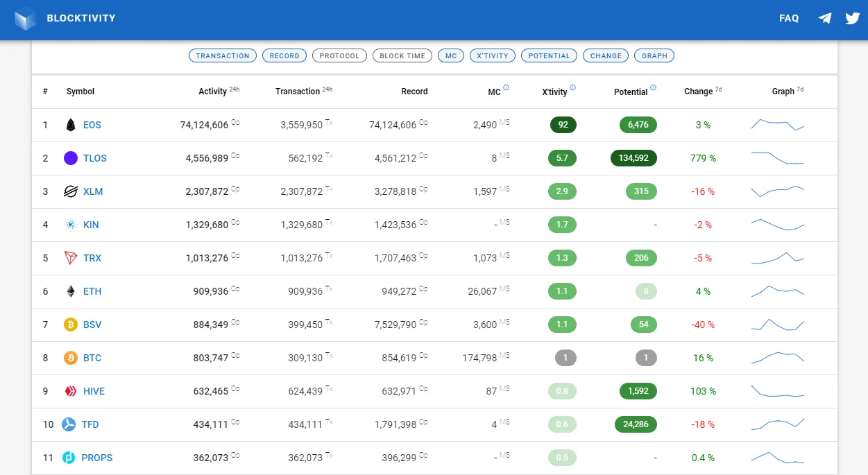Toggle the X'TIVITY column pill
Image resolution: width=868 pixels, height=475 pixels.
pos(493,55)
